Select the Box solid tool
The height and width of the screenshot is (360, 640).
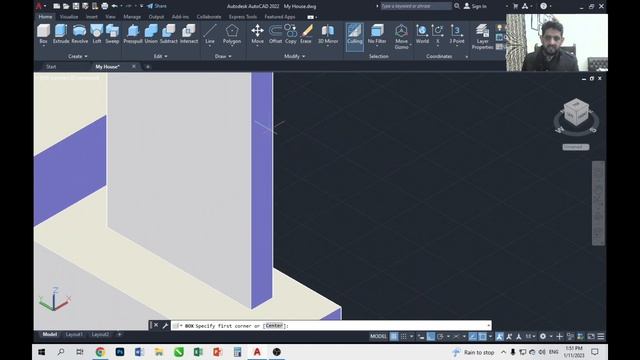pos(43,34)
